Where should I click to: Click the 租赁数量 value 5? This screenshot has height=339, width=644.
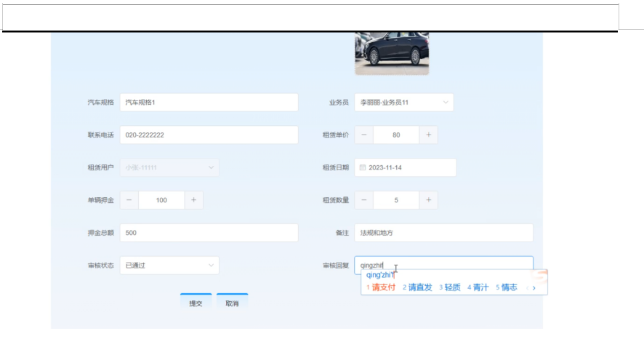(x=396, y=200)
